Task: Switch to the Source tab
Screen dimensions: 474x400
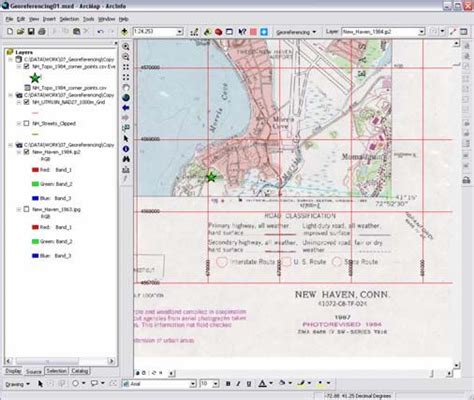Action: click(x=34, y=371)
